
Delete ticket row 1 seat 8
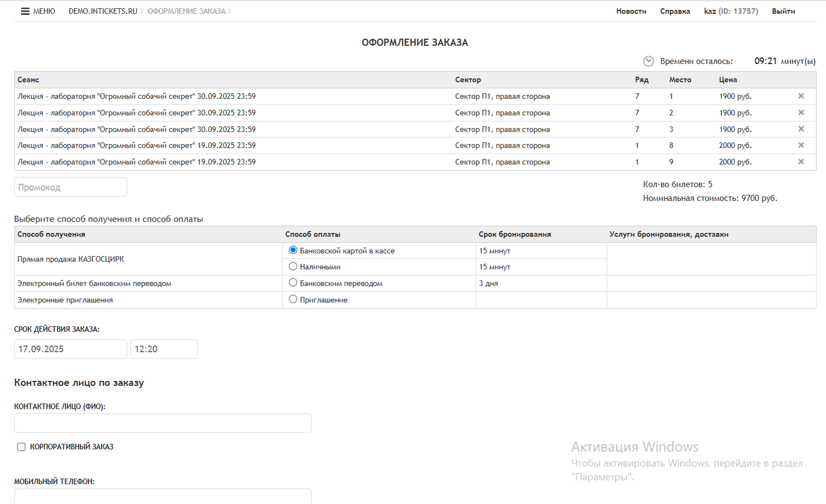[801, 145]
